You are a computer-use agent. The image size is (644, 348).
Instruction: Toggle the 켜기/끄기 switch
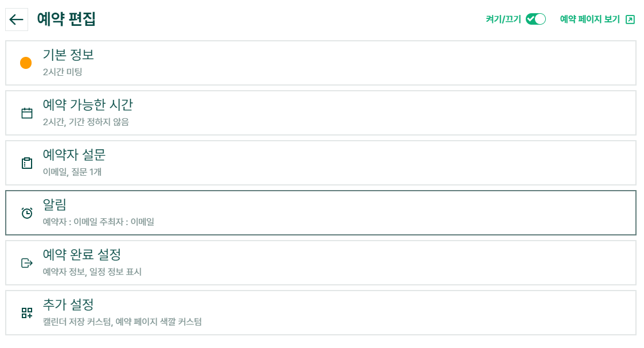tap(536, 20)
